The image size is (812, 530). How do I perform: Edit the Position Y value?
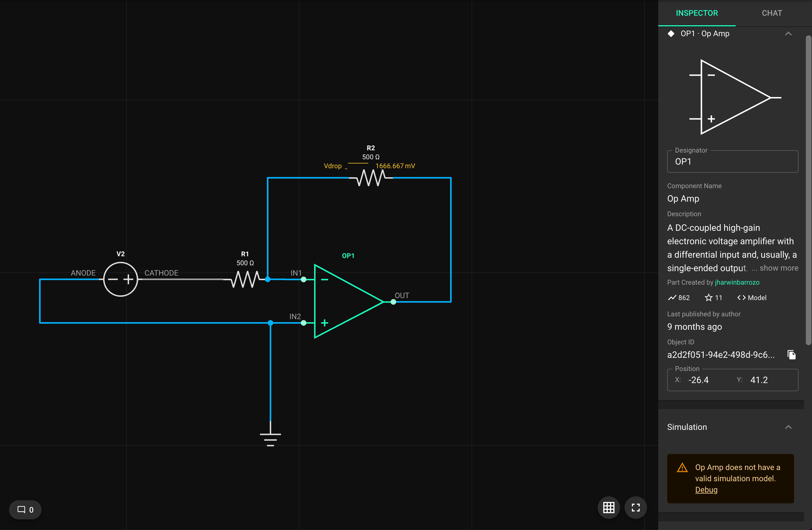click(x=759, y=380)
